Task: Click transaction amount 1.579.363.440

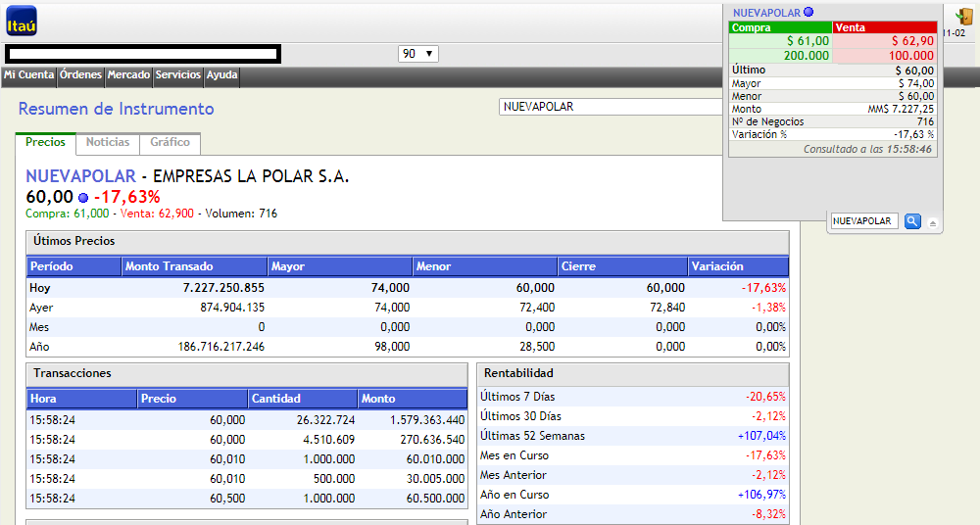Action: pyautogui.click(x=427, y=420)
